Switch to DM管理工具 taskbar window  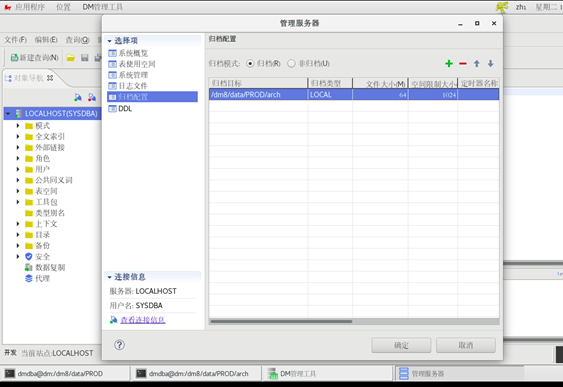(x=327, y=374)
